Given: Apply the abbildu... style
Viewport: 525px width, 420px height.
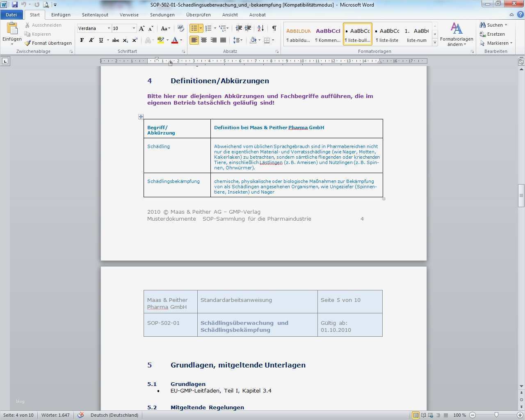Looking at the screenshot, I should [x=298, y=34].
